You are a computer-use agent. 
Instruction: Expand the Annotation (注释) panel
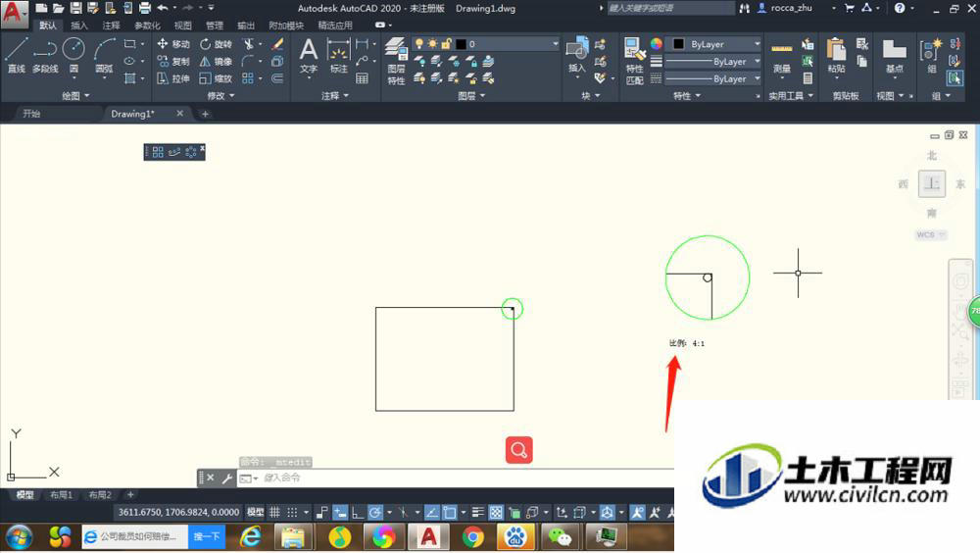(x=335, y=96)
